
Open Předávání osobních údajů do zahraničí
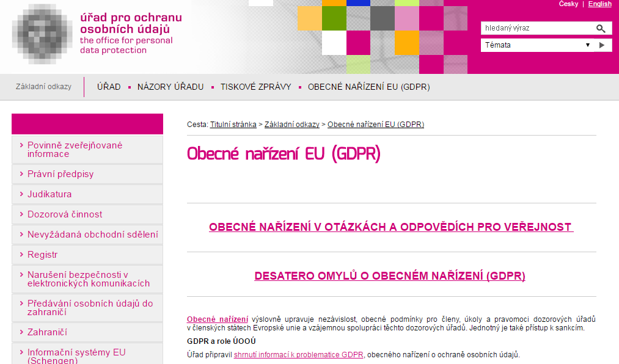coord(87,308)
